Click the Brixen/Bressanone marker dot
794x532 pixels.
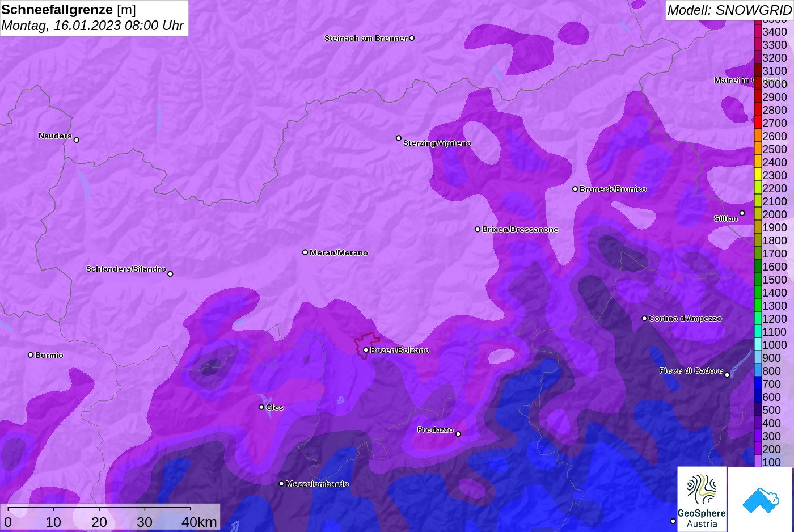[x=478, y=229]
